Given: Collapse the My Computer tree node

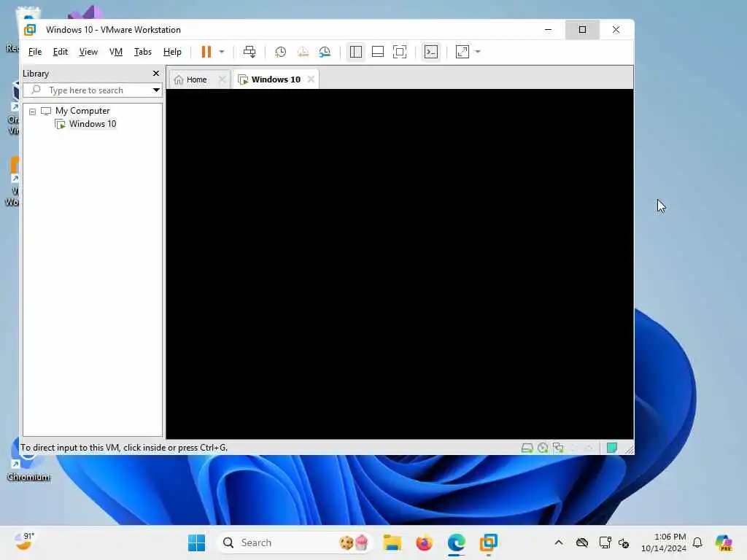Looking at the screenshot, I should pyautogui.click(x=32, y=112).
